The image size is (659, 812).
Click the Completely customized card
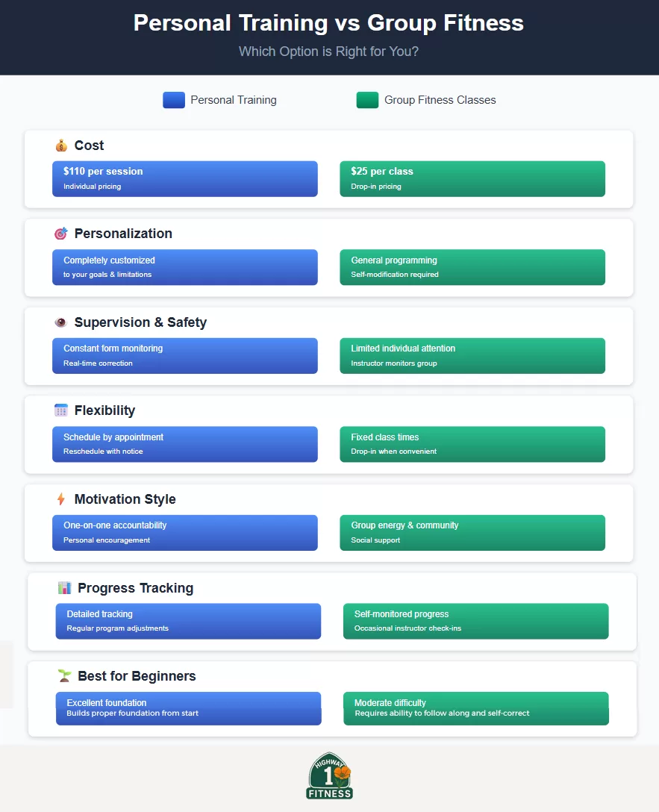(x=184, y=267)
